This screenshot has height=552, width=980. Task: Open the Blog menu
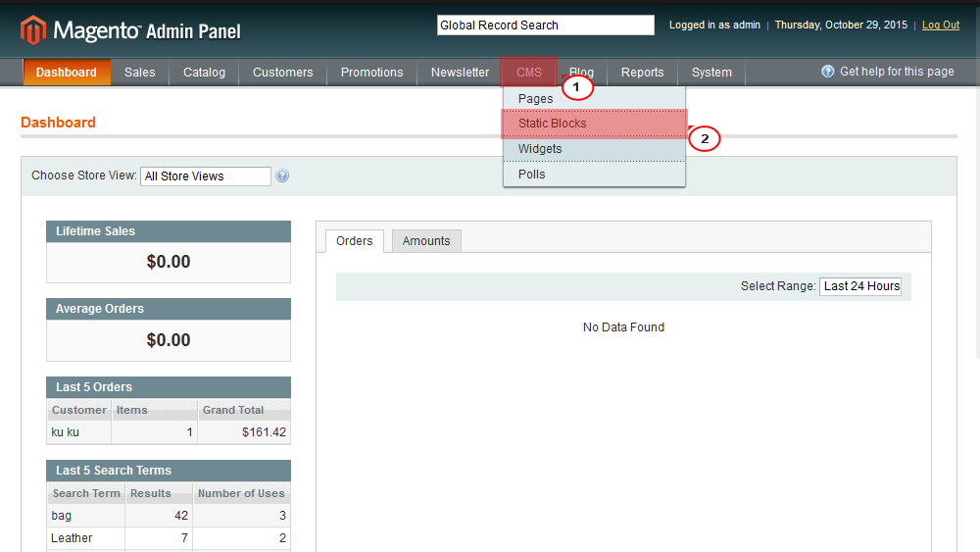click(x=581, y=73)
